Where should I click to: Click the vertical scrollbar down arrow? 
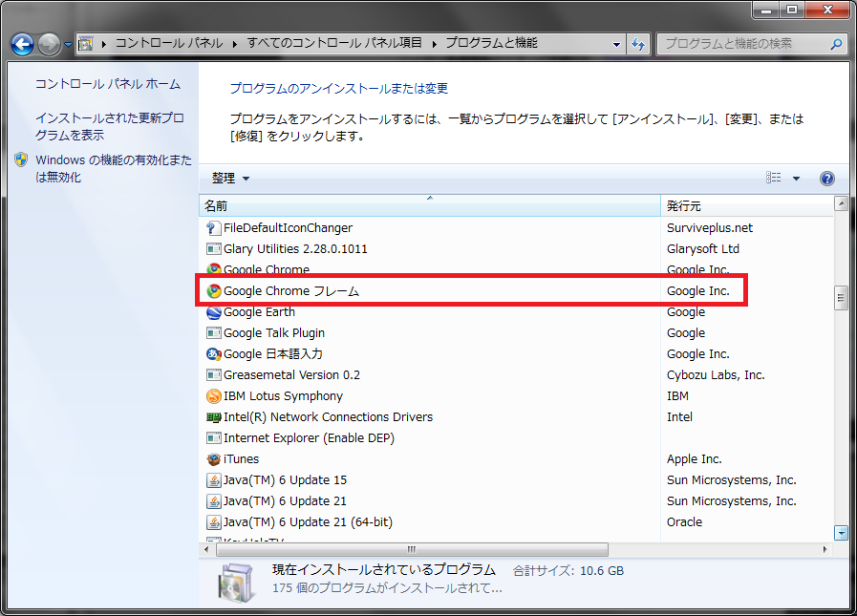(841, 532)
